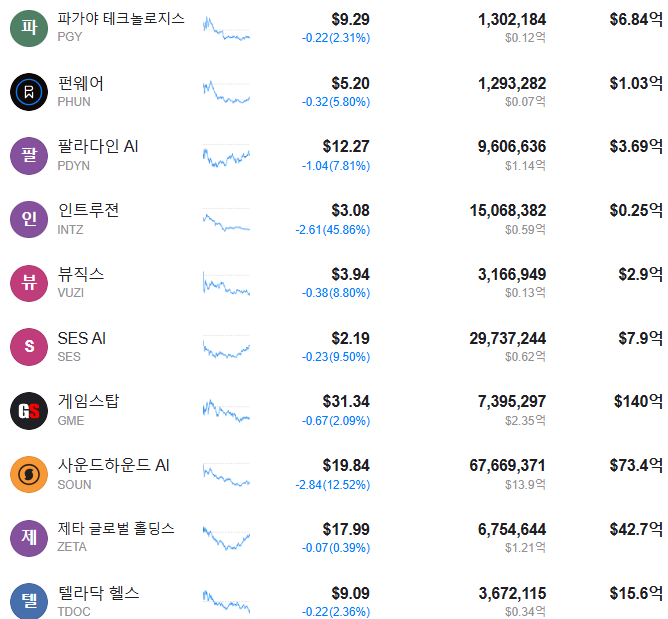Image resolution: width=668 pixels, height=619 pixels.
Task: Select the $17.99 price of ZETA
Action: tap(346, 529)
